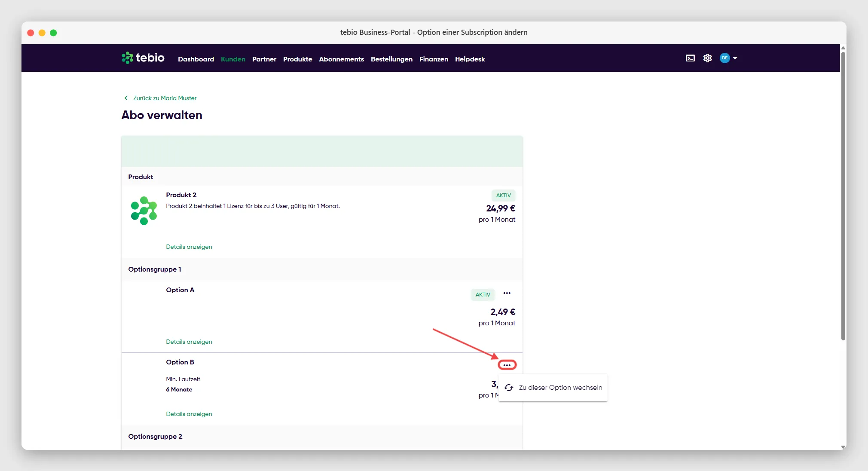
Task: Click the switch icon in the popup menu
Action: (509, 388)
